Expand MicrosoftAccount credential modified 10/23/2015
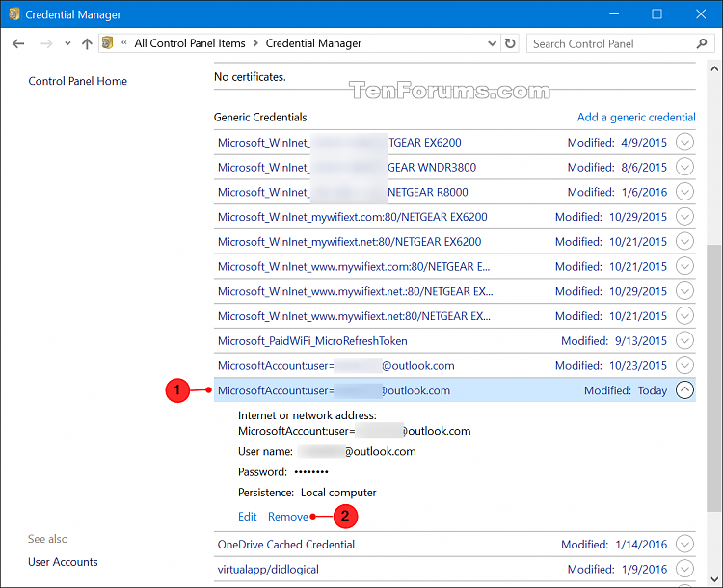The image size is (723, 588). (x=684, y=365)
